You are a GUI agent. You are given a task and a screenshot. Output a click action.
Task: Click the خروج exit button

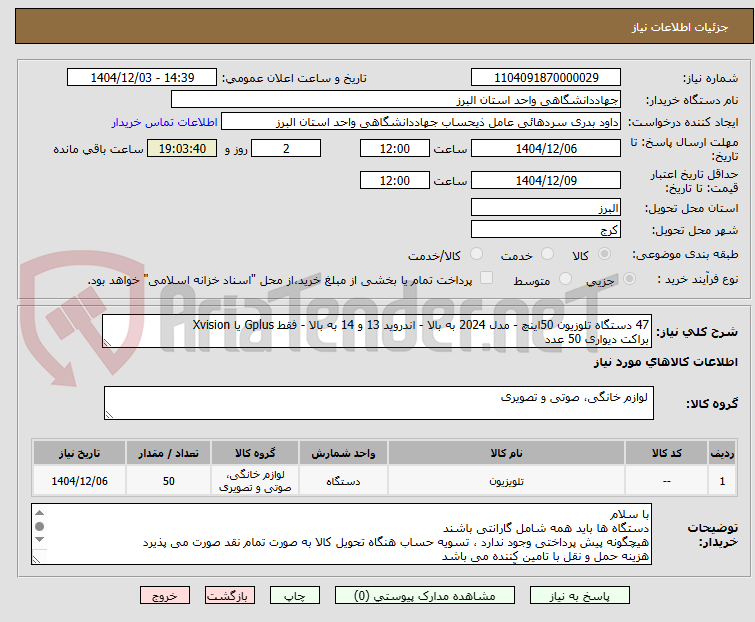[165, 596]
